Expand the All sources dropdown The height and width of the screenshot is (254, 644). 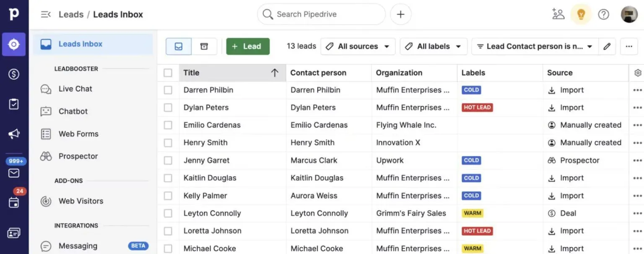[x=358, y=47]
